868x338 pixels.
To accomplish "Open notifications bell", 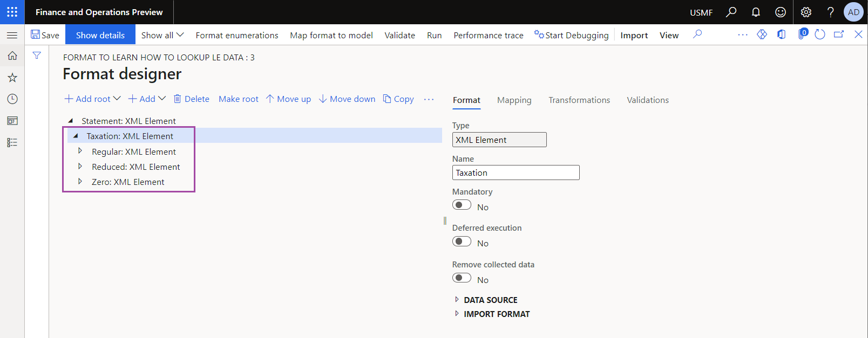I will [x=756, y=12].
